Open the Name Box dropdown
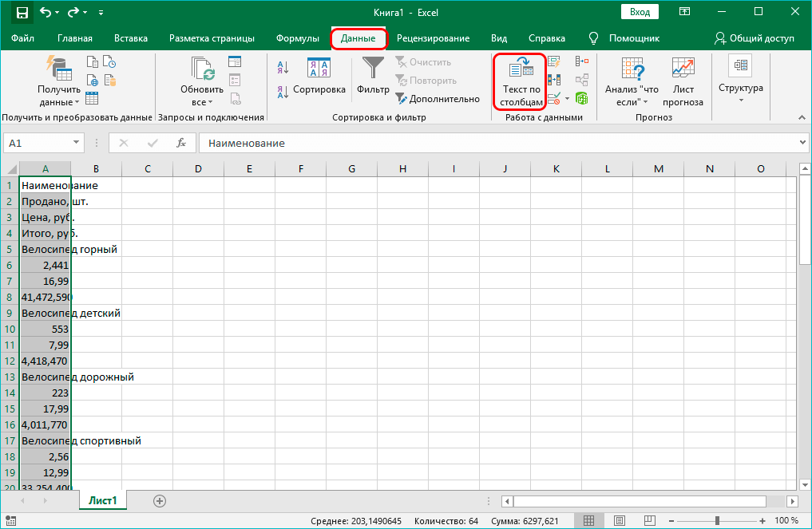The height and width of the screenshot is (529, 812). pos(77,143)
